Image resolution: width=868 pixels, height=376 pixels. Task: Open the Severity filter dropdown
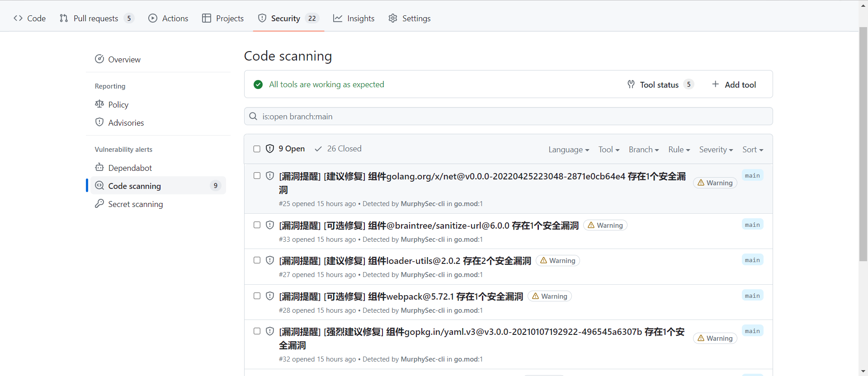[x=716, y=150]
